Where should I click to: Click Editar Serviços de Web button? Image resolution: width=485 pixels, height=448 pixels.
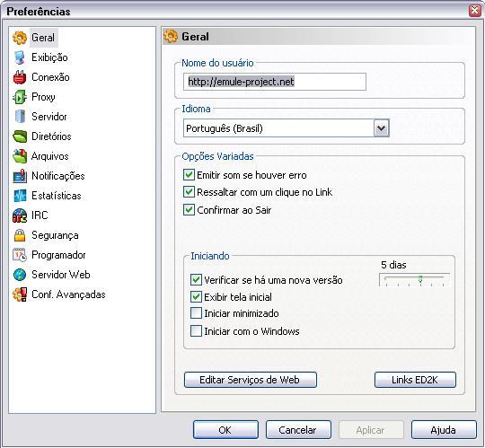coord(251,380)
